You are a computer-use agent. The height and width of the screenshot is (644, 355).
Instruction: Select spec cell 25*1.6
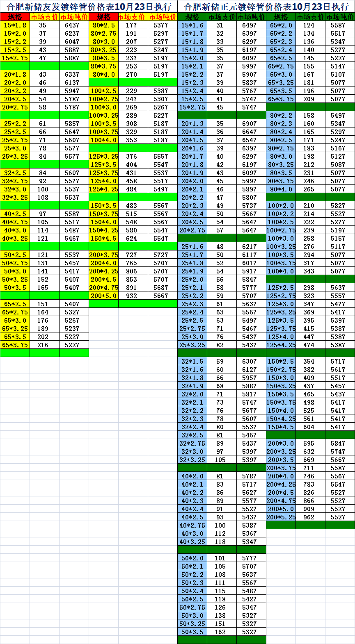(x=192, y=246)
